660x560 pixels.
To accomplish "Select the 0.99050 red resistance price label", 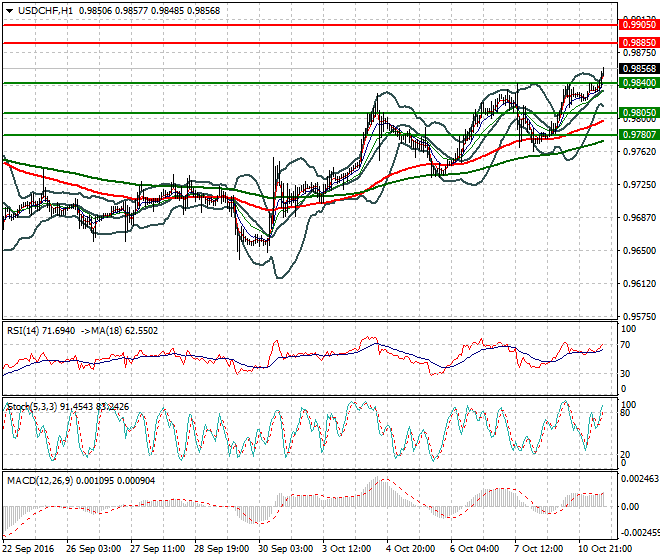I will pos(639,25).
